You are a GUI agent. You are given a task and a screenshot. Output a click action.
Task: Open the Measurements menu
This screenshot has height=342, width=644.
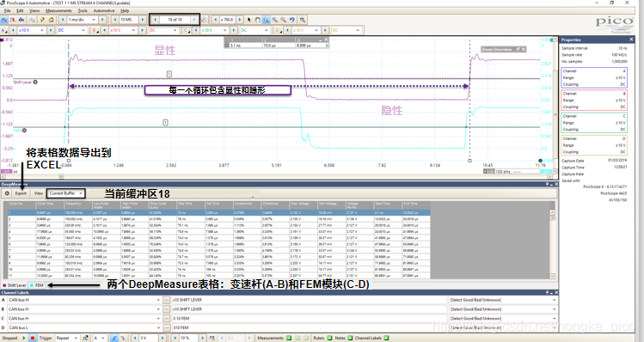(58, 10)
